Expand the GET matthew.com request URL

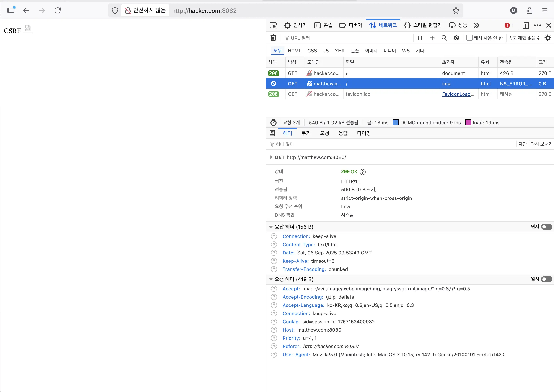tap(271, 157)
